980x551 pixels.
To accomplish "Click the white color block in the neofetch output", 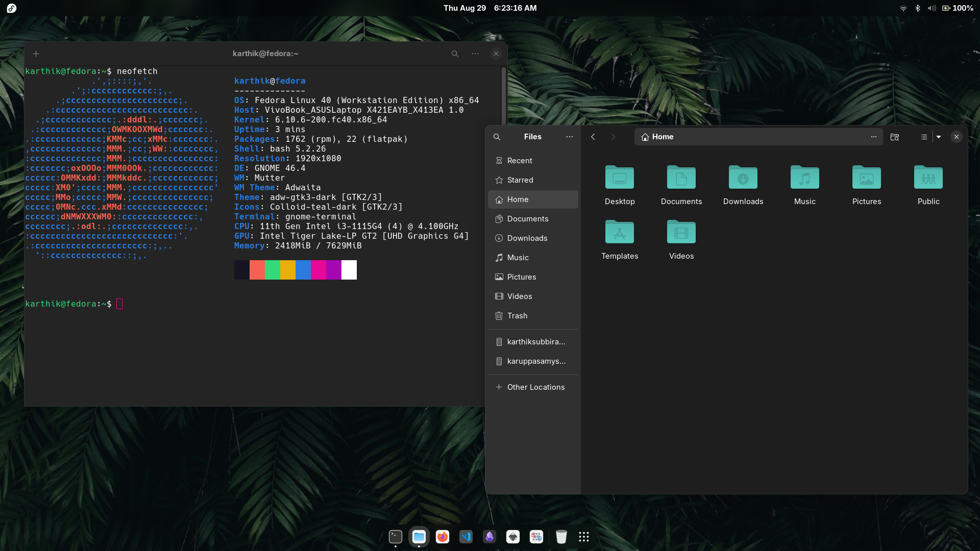I will (349, 270).
